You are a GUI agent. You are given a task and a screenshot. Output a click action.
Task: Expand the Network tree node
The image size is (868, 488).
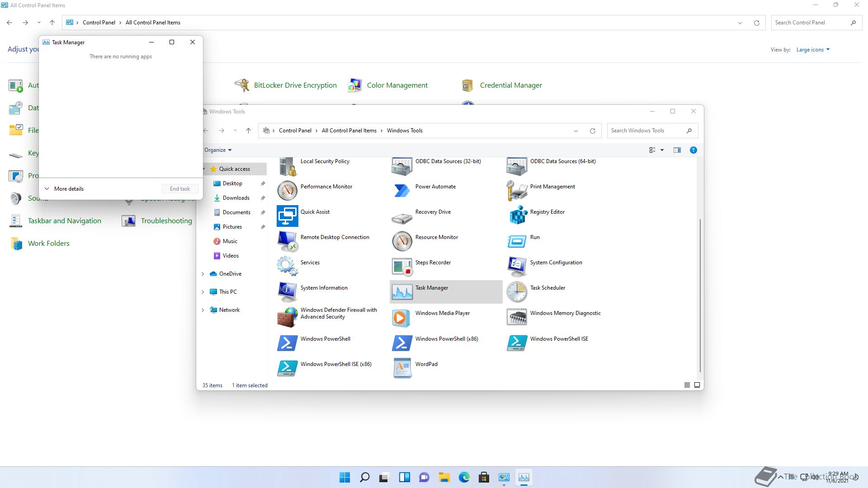coord(203,310)
